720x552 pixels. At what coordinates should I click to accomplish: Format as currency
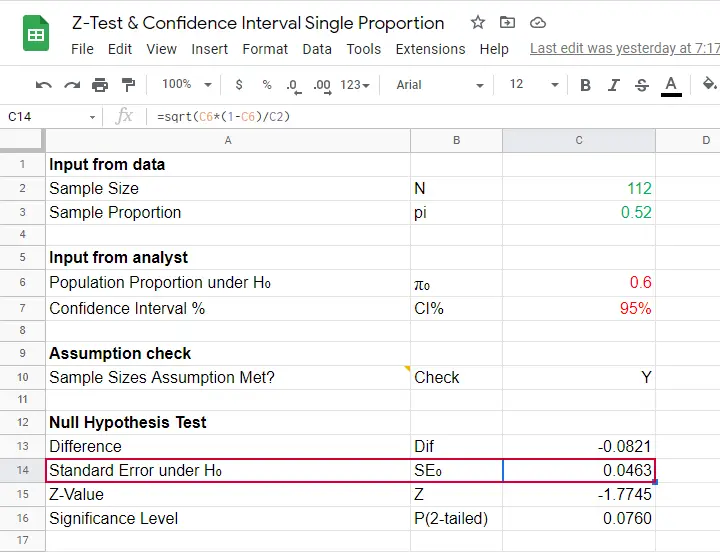click(x=239, y=85)
